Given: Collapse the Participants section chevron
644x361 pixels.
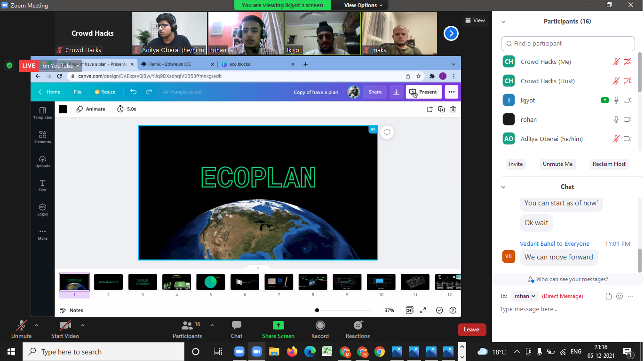Looking at the screenshot, I should point(503,22).
